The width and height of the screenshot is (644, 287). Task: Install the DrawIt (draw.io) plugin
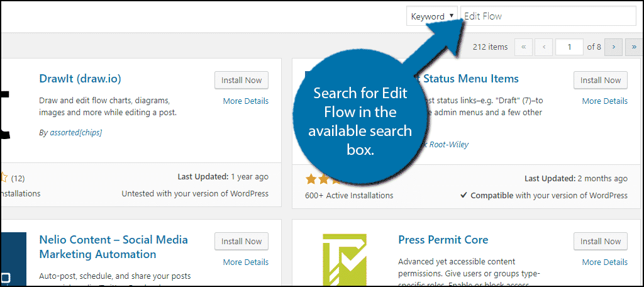pyautogui.click(x=241, y=80)
